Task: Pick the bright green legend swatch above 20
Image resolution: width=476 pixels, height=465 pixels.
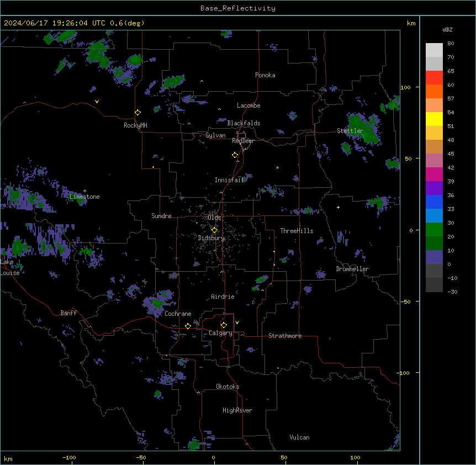Action: coord(434,230)
